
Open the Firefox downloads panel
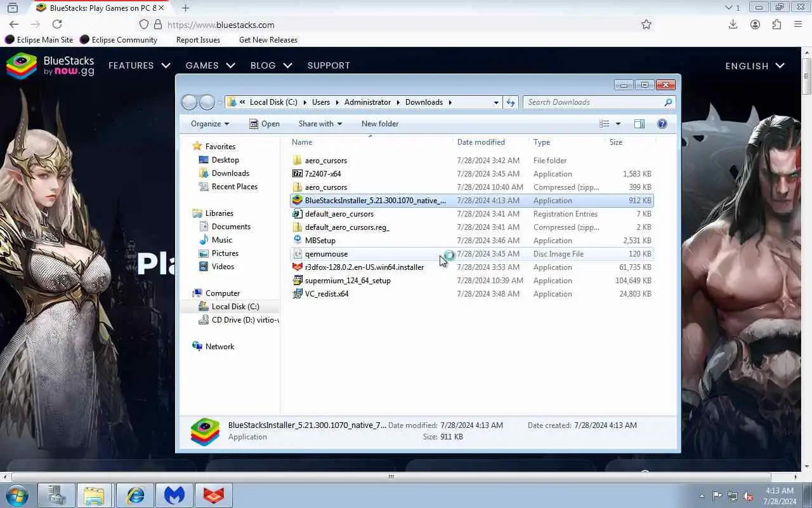(x=733, y=24)
